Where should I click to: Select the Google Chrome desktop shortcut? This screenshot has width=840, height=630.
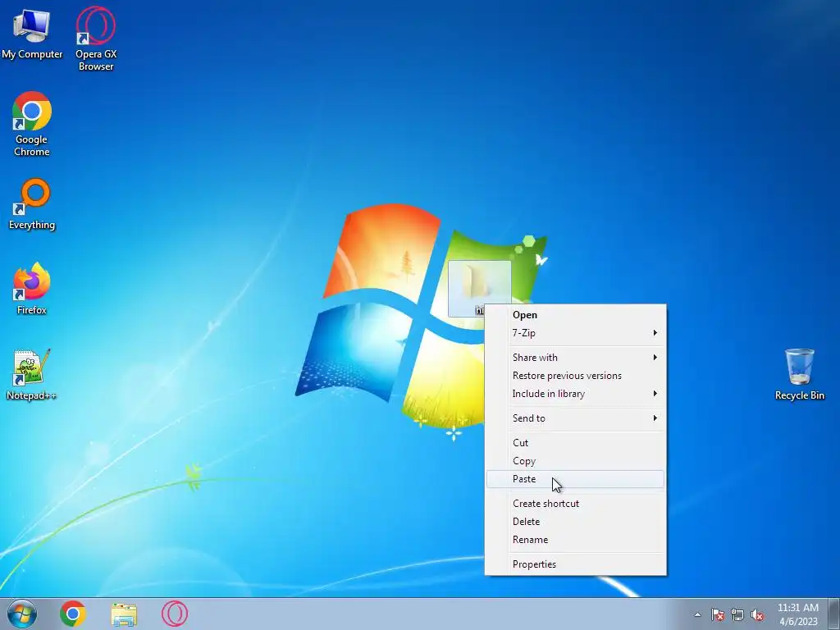coord(32,124)
